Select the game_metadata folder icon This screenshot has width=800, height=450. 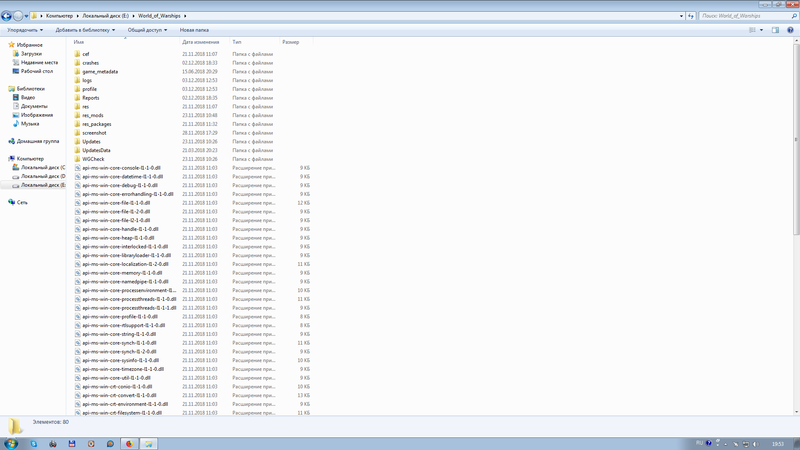tap(78, 71)
